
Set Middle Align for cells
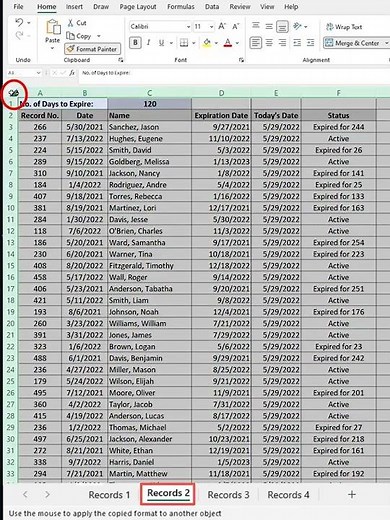point(269,26)
